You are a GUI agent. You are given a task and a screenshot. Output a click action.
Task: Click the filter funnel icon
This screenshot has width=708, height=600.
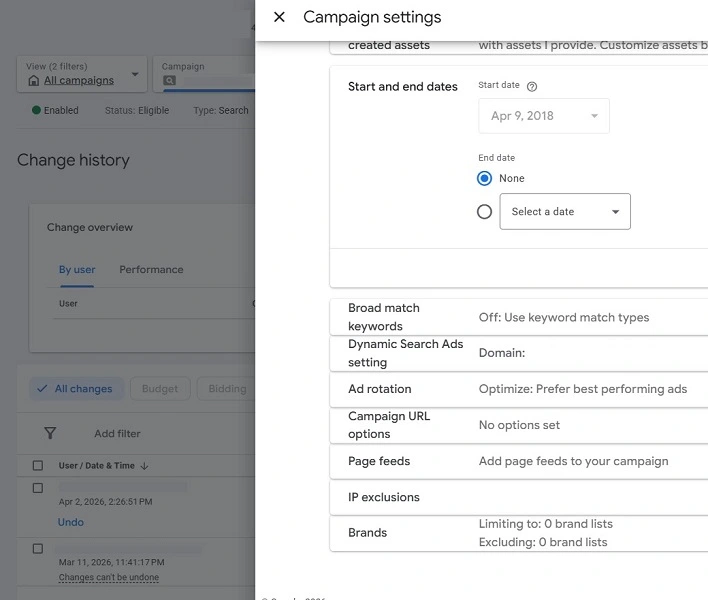(50, 433)
